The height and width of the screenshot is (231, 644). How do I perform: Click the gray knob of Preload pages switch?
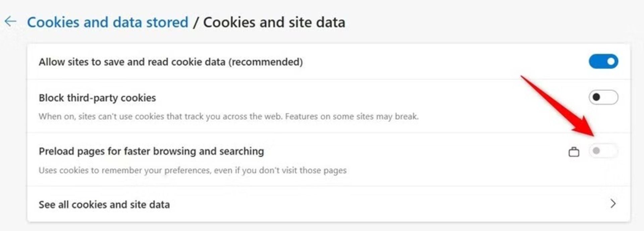(596, 151)
